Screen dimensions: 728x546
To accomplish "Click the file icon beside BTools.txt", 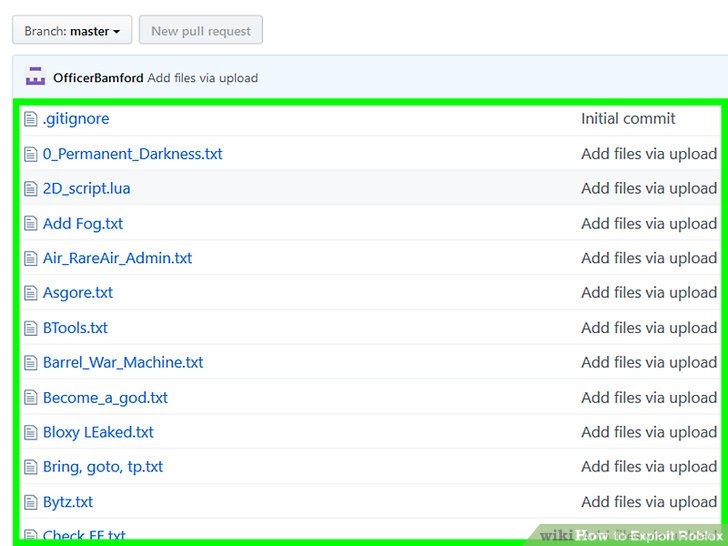I will pos(31,328).
